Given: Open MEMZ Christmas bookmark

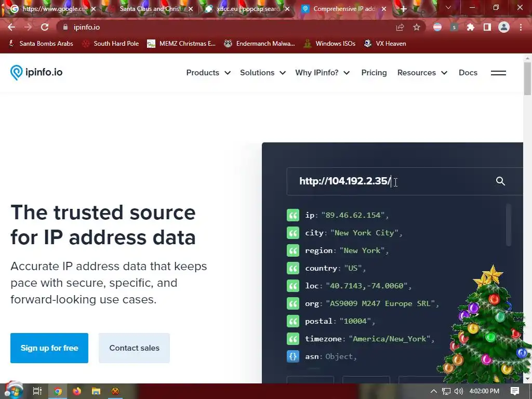Looking at the screenshot, I should click(x=181, y=44).
